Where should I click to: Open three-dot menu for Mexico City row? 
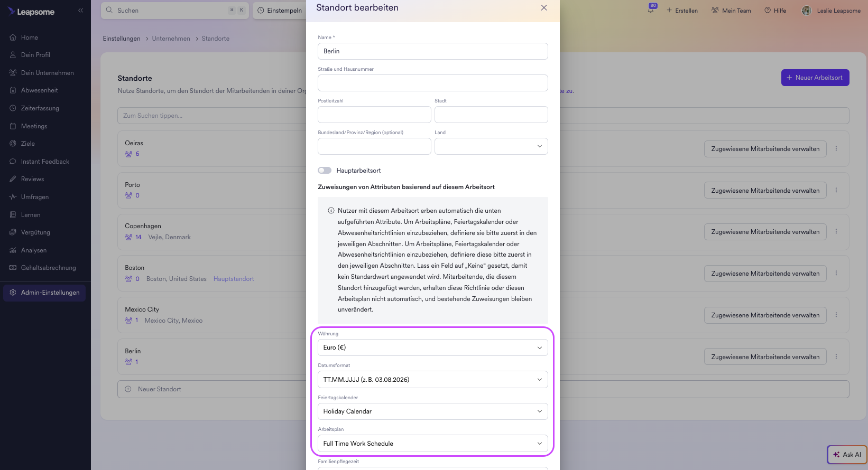coord(836,315)
